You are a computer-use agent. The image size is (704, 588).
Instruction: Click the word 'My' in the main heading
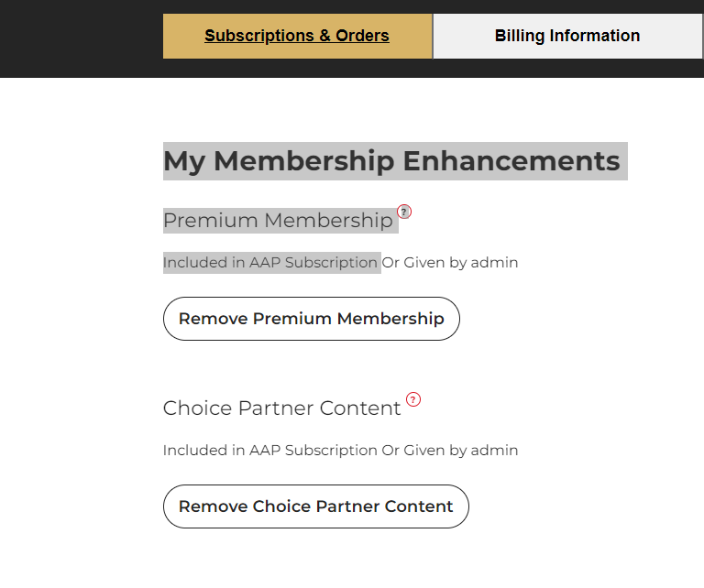pos(183,161)
